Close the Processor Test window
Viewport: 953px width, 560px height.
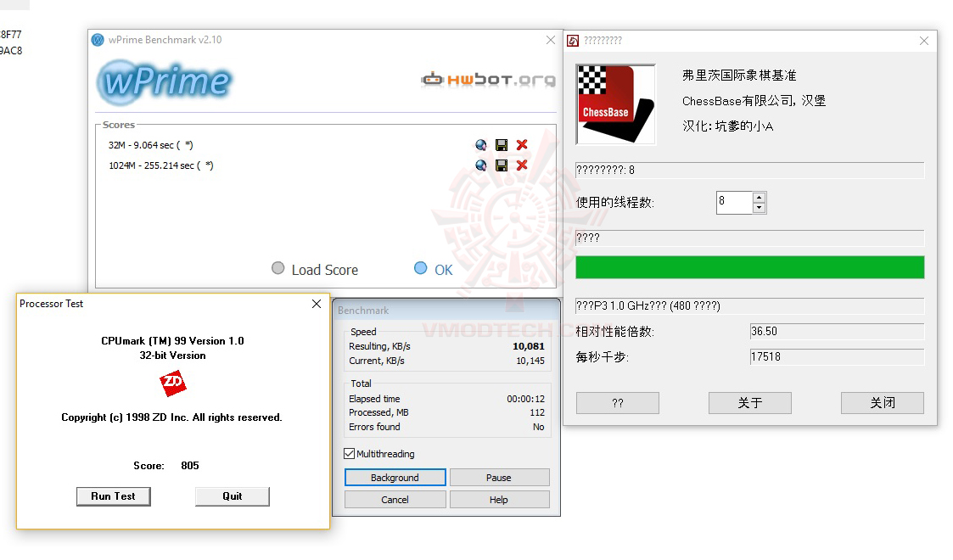click(x=317, y=304)
